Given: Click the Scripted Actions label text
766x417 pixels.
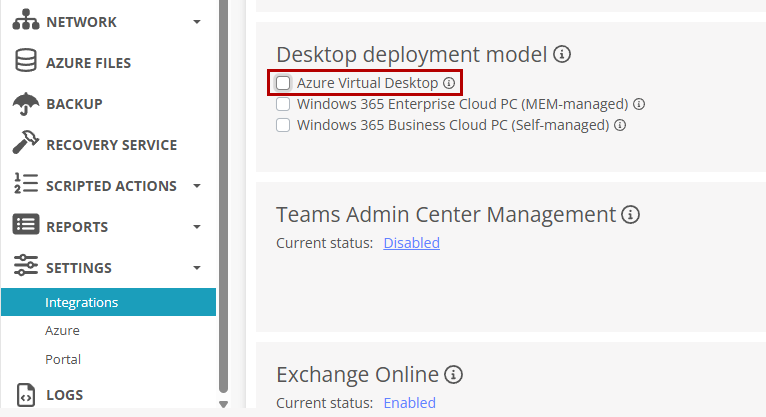Looking at the screenshot, I should (111, 186).
